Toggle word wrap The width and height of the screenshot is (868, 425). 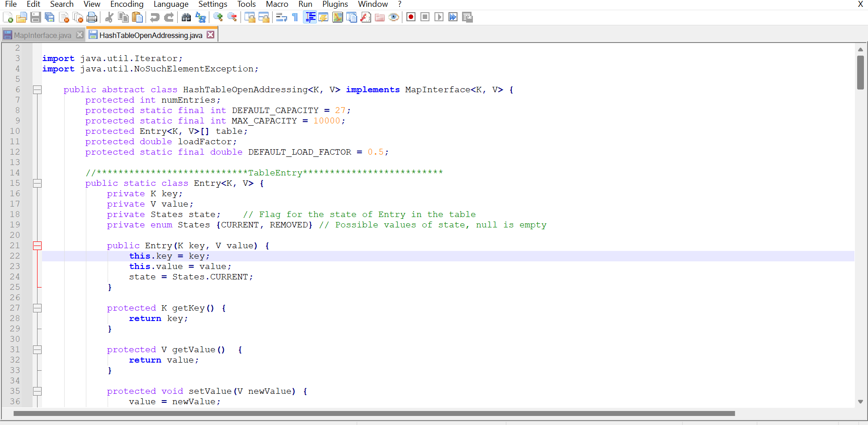(x=281, y=17)
